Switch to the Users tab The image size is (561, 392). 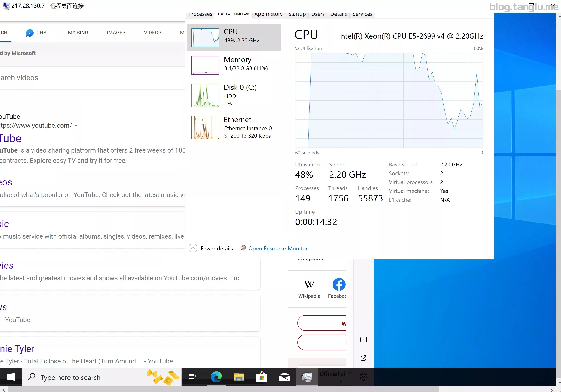[318, 14]
